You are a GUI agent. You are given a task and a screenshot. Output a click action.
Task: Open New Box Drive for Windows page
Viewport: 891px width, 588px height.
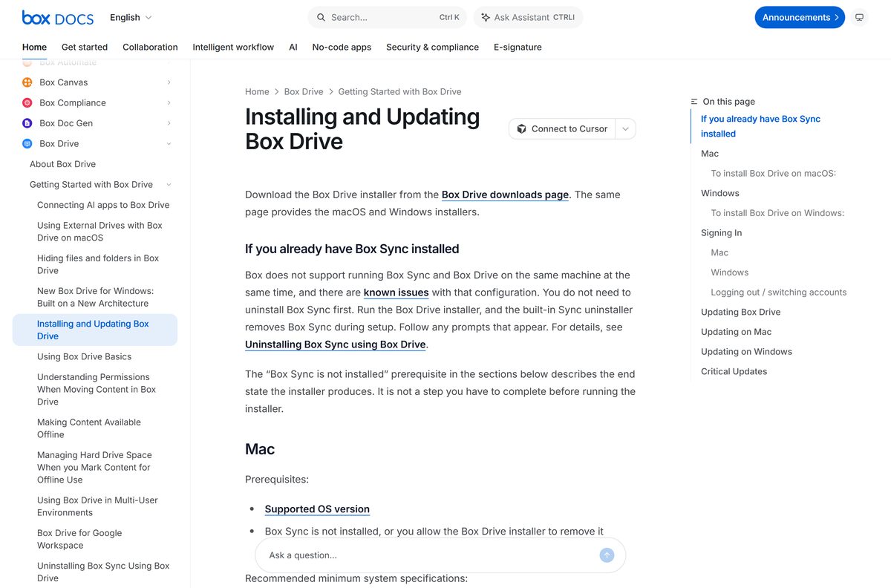tap(95, 297)
